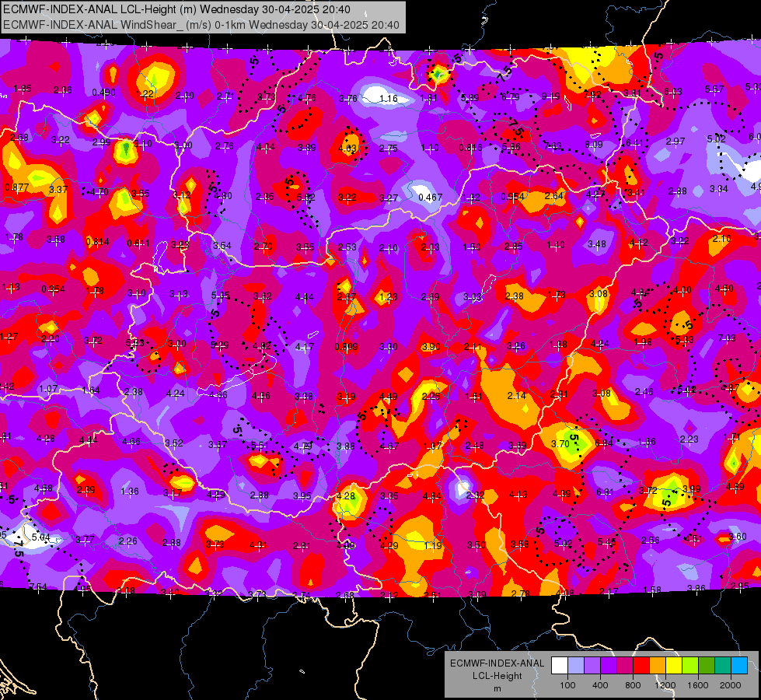Pick the red legend swatch
This screenshot has height=700, width=761.
pyautogui.click(x=641, y=665)
